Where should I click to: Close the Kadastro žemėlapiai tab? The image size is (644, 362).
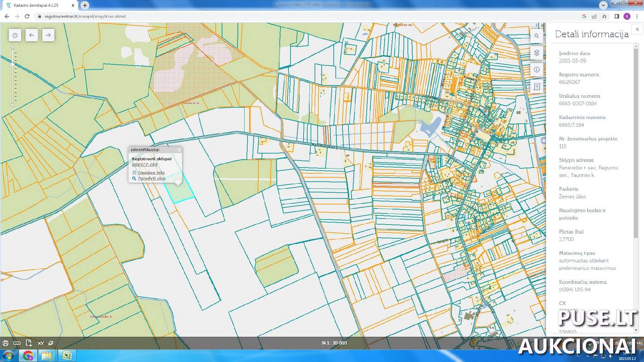coord(73,5)
